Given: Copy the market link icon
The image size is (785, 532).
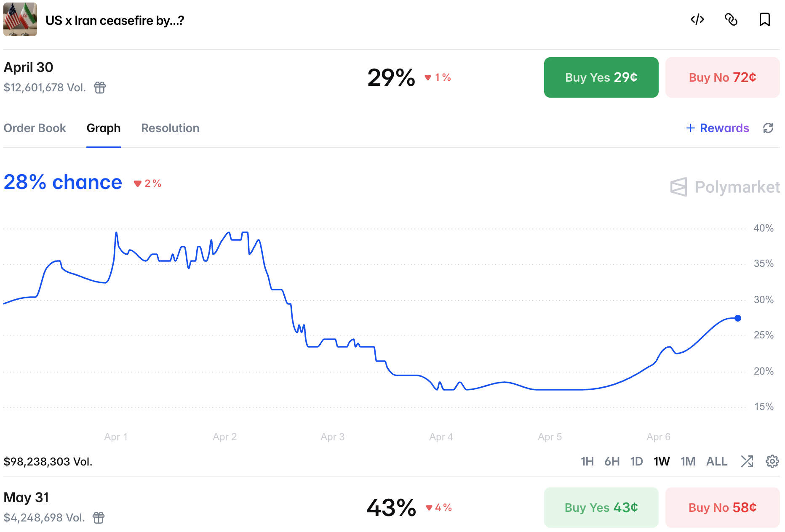Looking at the screenshot, I should point(731,19).
